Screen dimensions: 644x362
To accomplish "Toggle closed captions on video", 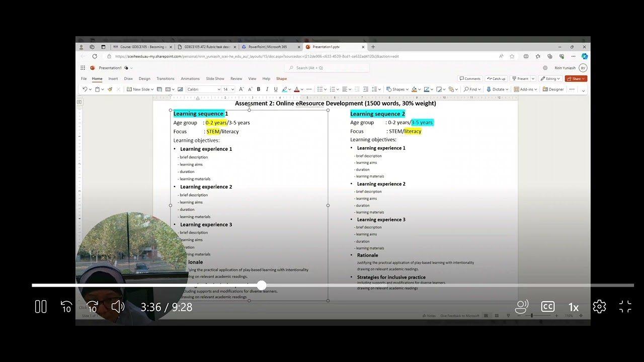I will [x=547, y=307].
